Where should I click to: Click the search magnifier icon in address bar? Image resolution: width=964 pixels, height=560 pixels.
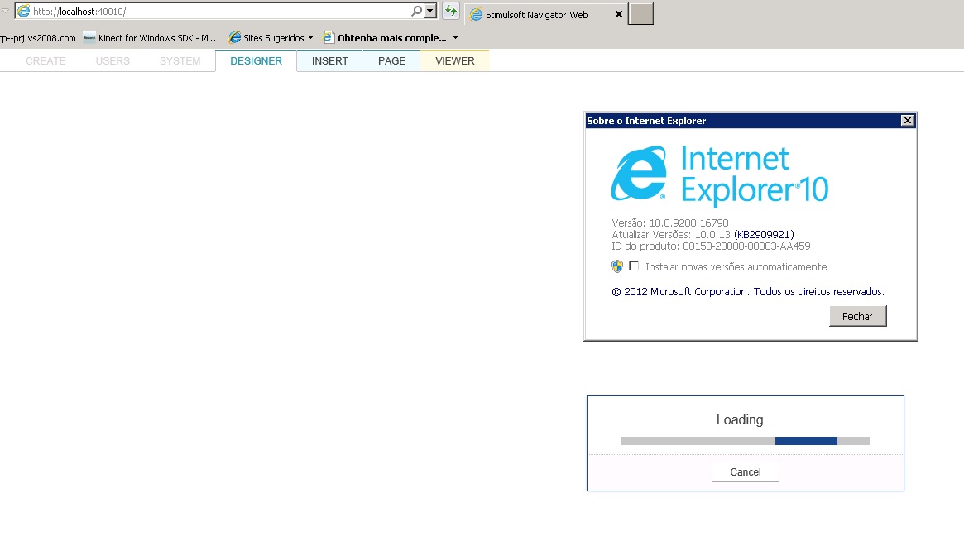(x=417, y=11)
